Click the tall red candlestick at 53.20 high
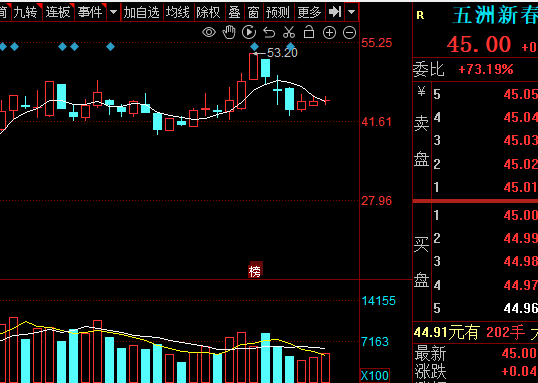This screenshot has width=538, height=383. [x=254, y=67]
